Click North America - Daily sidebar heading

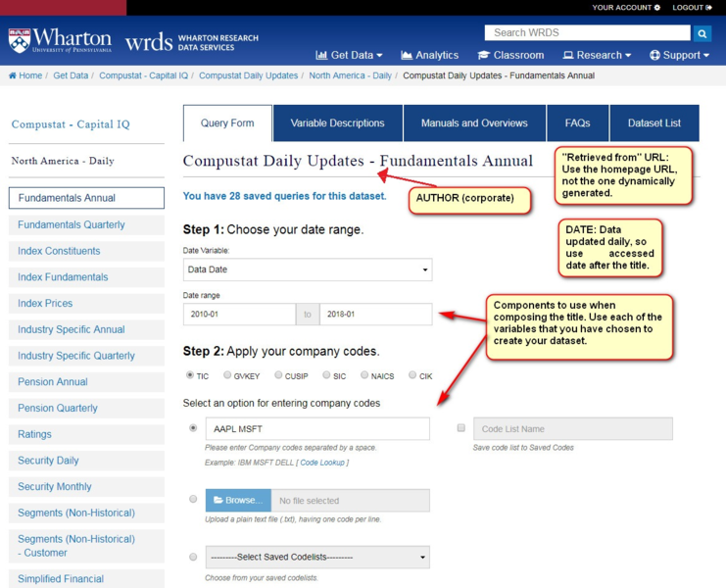click(x=63, y=161)
